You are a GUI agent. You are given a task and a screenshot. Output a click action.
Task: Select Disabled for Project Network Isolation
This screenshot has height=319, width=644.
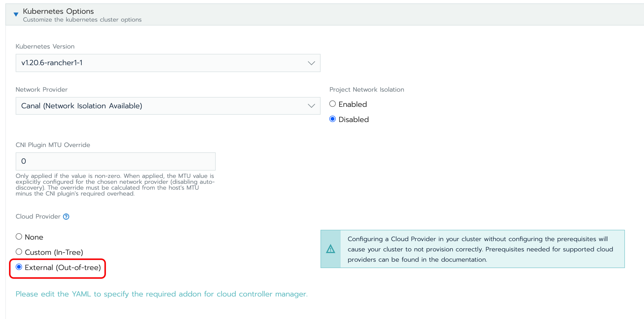333,119
